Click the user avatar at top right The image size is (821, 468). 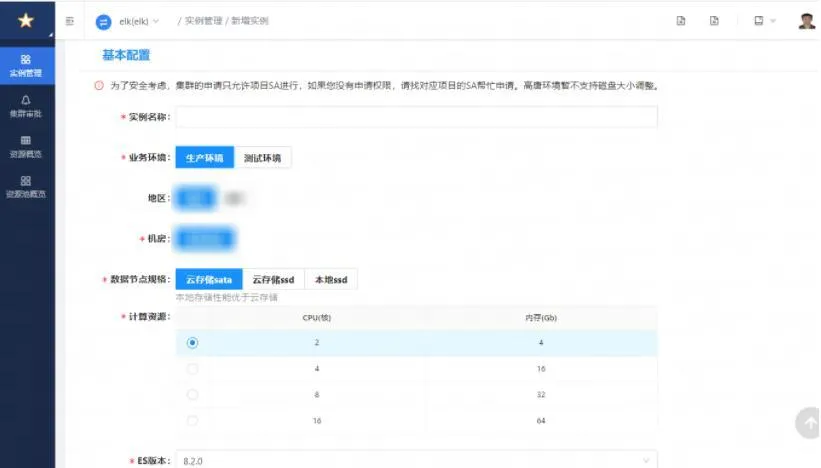806,21
